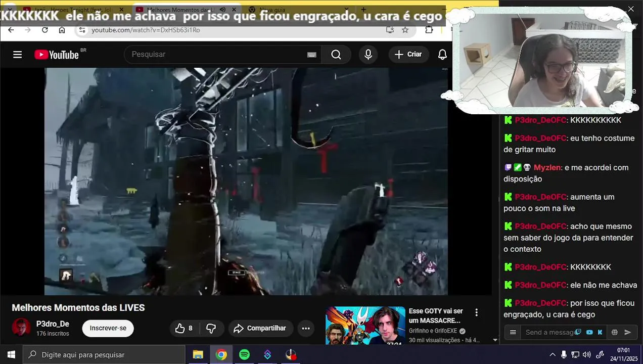Show hidden system tray icons
This screenshot has height=364, width=643.
tap(553, 355)
